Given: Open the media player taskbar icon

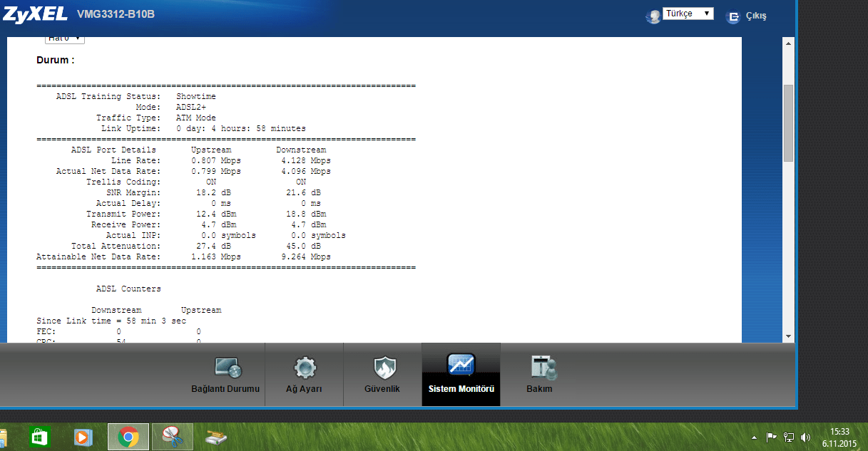Looking at the screenshot, I should (83, 436).
